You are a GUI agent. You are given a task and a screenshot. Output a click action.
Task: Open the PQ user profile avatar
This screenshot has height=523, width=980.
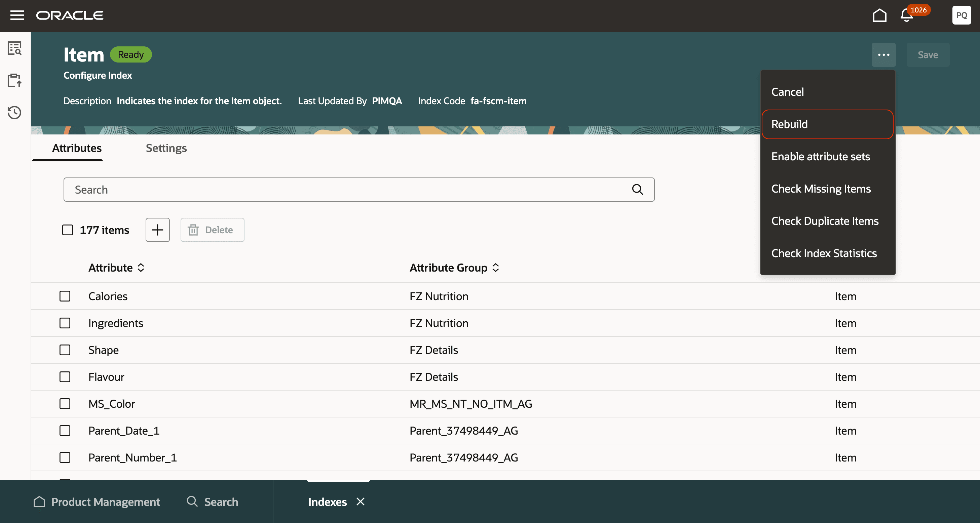click(961, 15)
